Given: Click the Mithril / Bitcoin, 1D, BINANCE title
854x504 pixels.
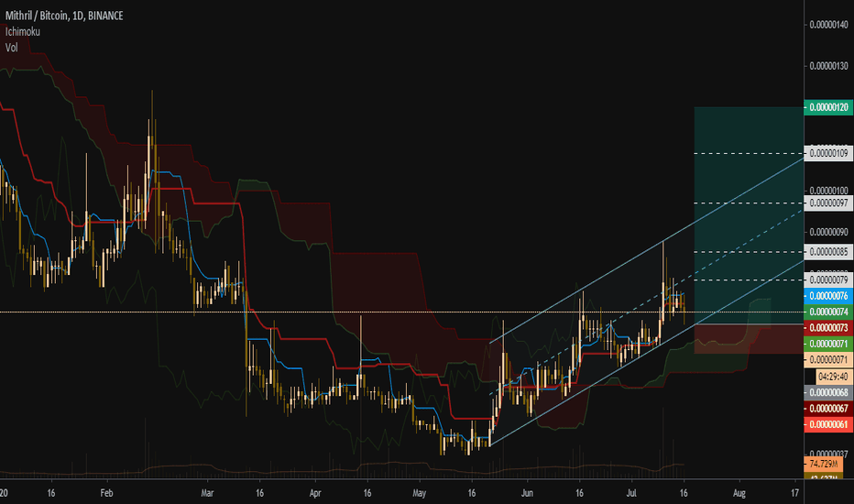Looking at the screenshot, I should (64, 16).
